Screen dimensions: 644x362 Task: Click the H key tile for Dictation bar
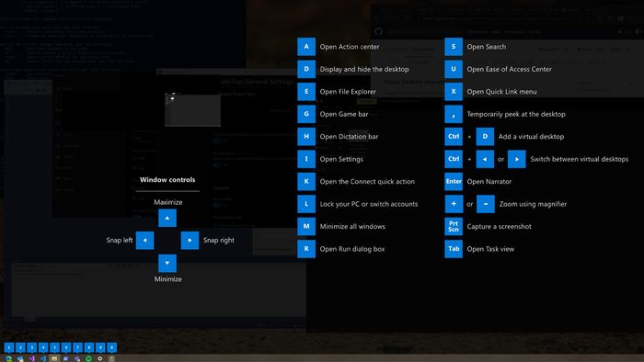tap(306, 137)
